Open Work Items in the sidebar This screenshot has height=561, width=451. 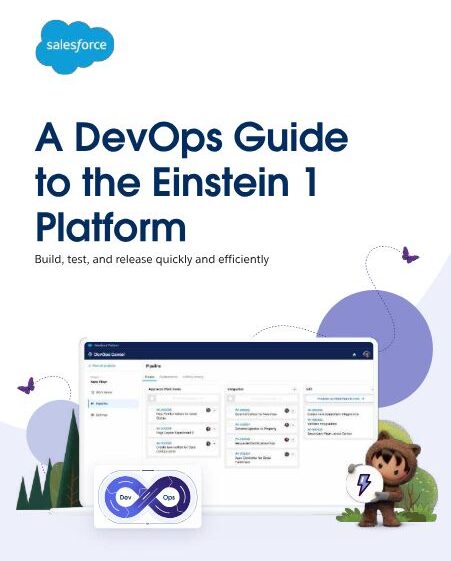[102, 392]
